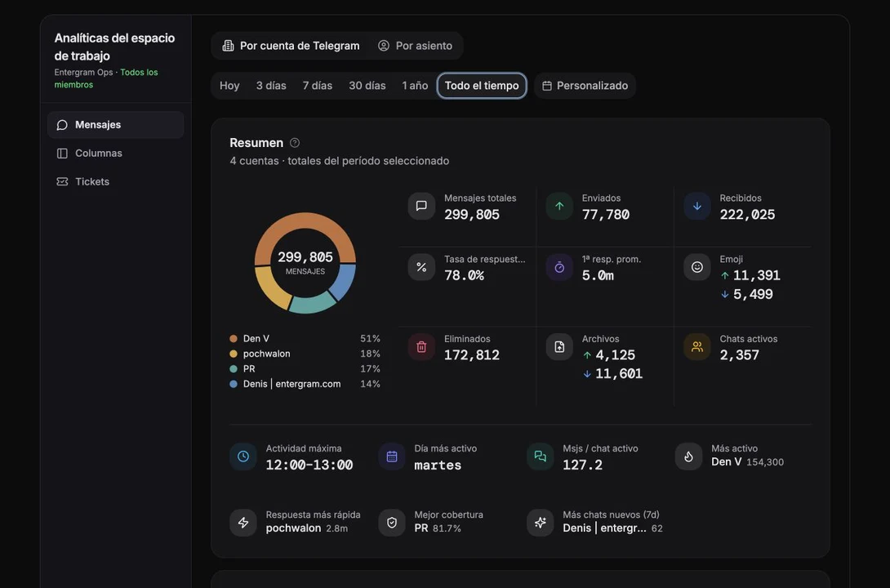The image size is (890, 588).
Task: Click the blue donut chart segment
Action: coord(344,283)
